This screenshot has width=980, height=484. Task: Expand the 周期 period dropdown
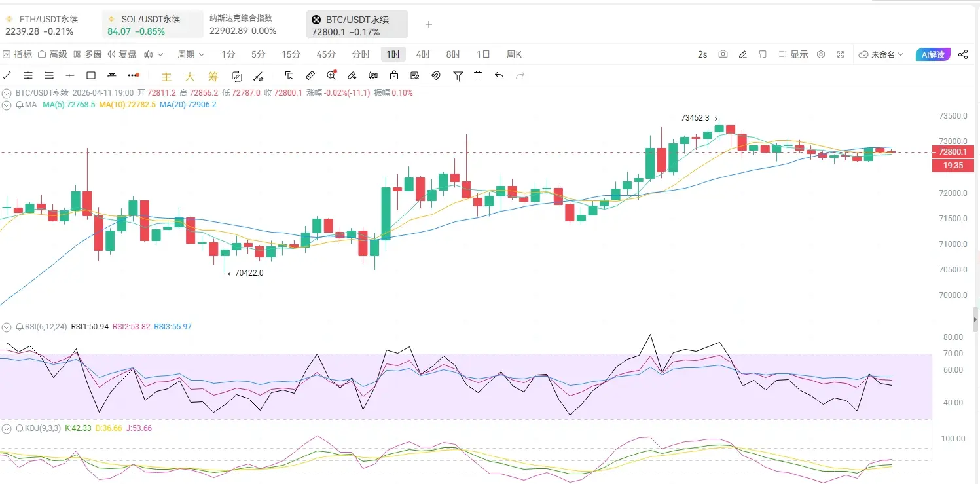(191, 54)
